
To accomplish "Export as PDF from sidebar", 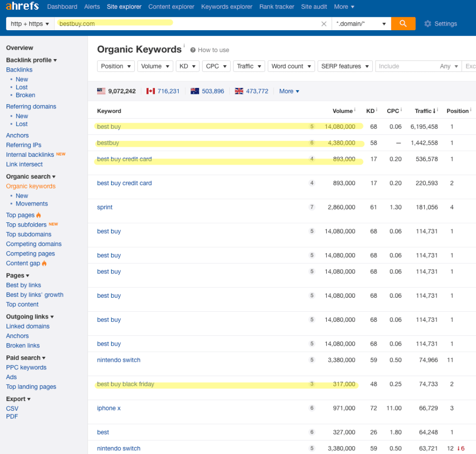I will pos(12,416).
